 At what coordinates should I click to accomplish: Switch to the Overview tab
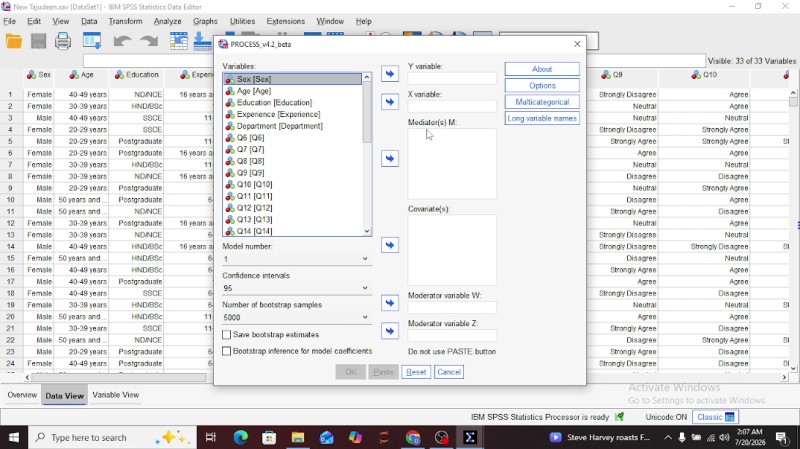[x=22, y=395]
